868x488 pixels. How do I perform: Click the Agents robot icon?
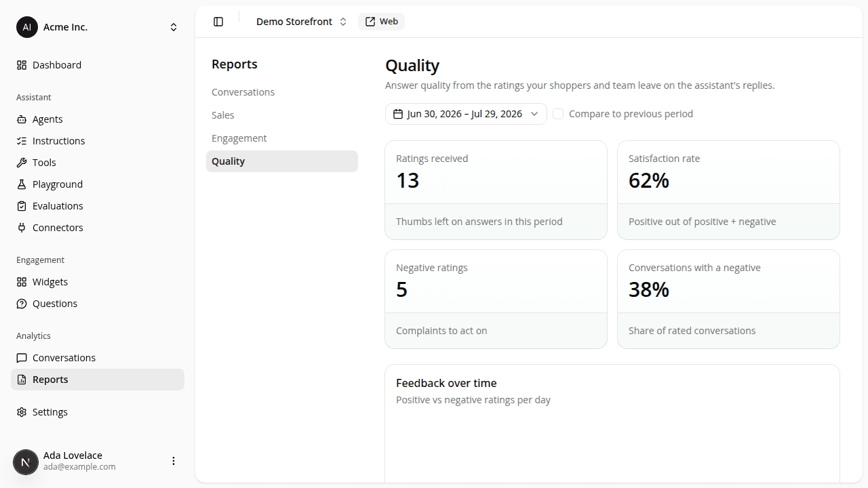click(22, 119)
